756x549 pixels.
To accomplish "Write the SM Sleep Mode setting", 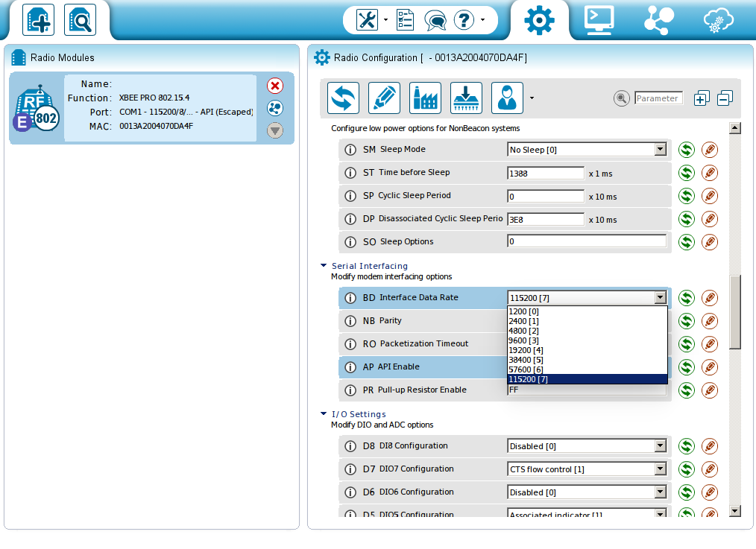I will 710,150.
